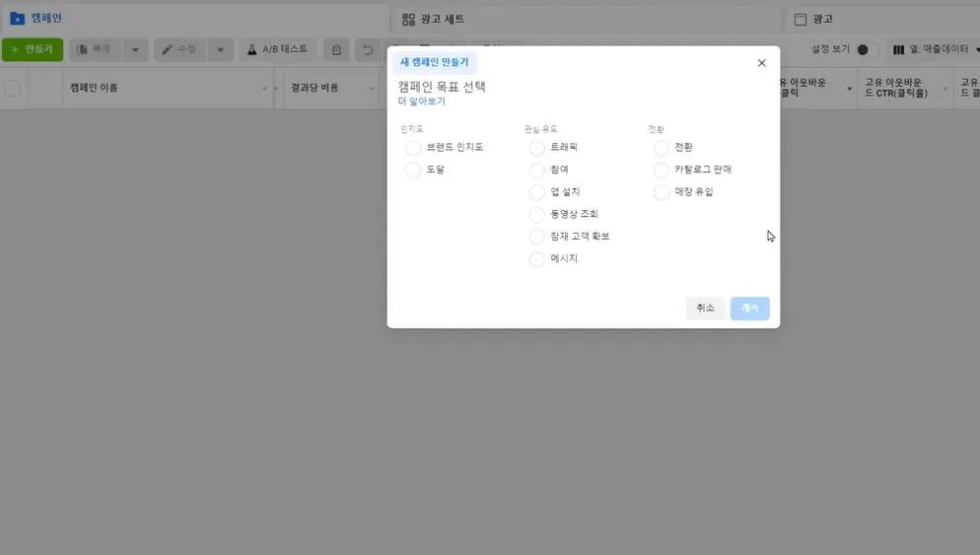The width and height of the screenshot is (980, 555).
Task: Click the columns icon beside 열: 매출데이터
Action: click(x=898, y=49)
